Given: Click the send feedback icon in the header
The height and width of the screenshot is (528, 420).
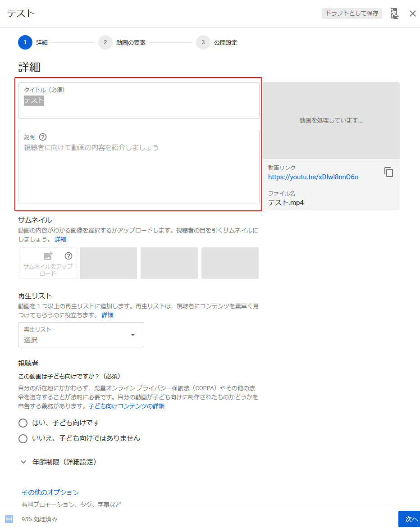Looking at the screenshot, I should [x=394, y=14].
